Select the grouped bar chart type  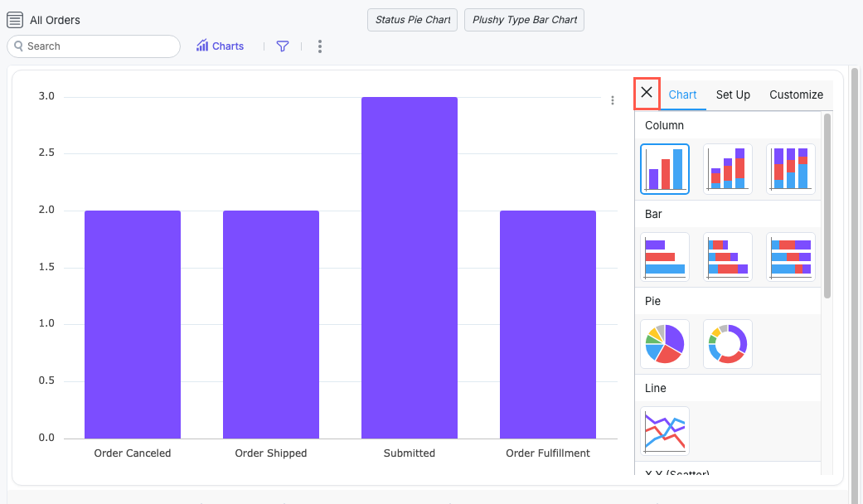coord(665,257)
